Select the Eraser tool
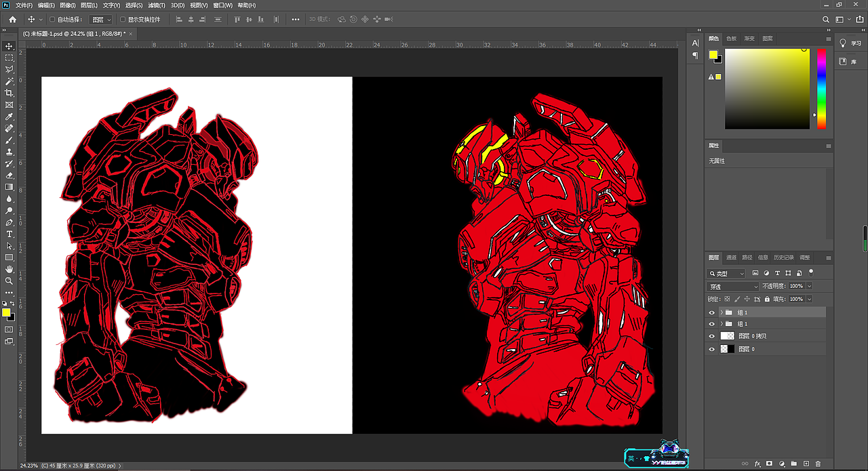The height and width of the screenshot is (471, 868). pos(9,176)
